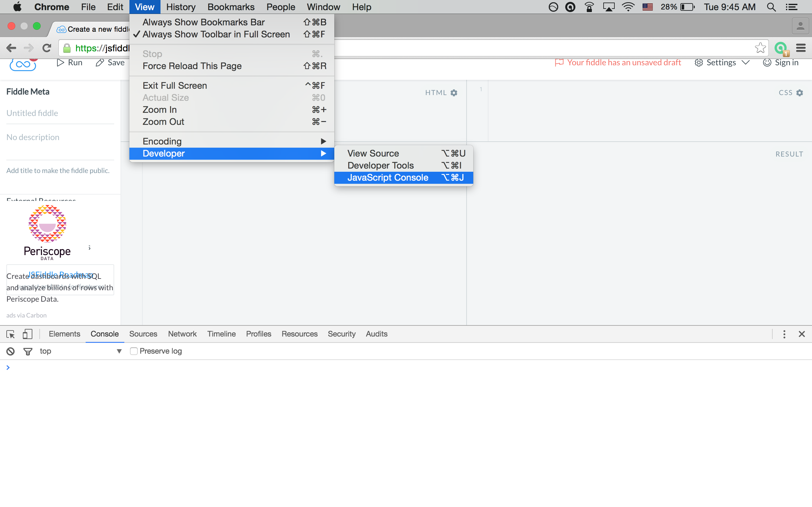Open the top execution context dropdown
Viewport: 812px width, 507px height.
[x=80, y=351]
